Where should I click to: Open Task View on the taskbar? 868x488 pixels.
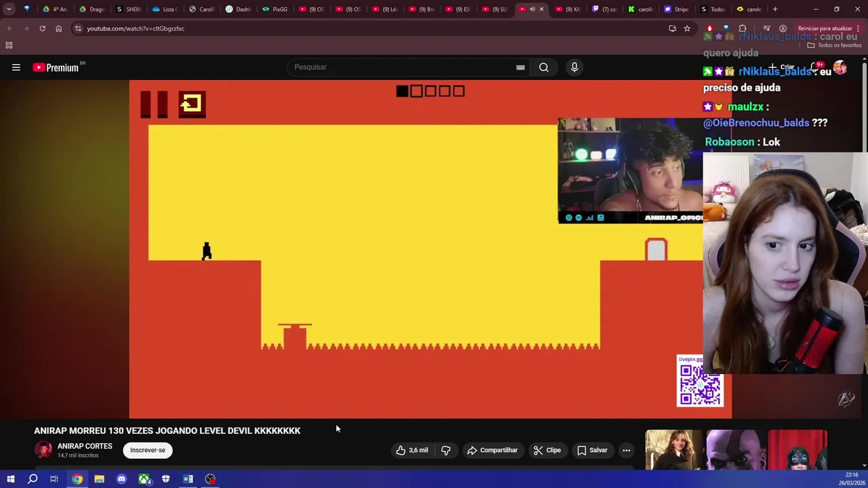click(x=54, y=479)
